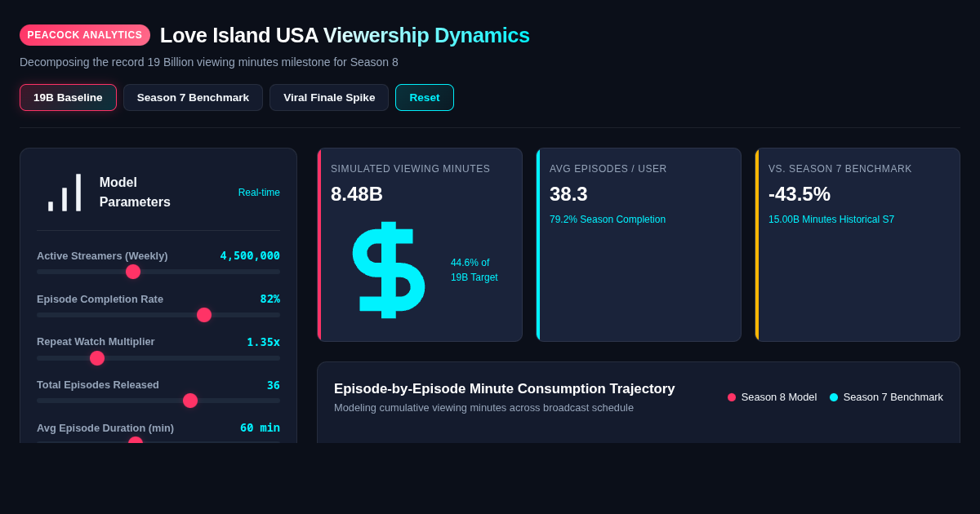Click the Season 7 Benchmark legend dot

point(834,397)
